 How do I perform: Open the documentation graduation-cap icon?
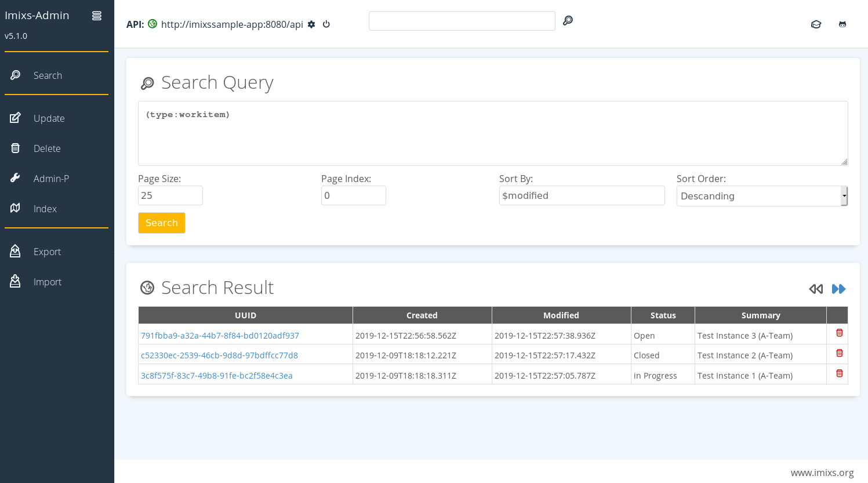[x=816, y=24]
